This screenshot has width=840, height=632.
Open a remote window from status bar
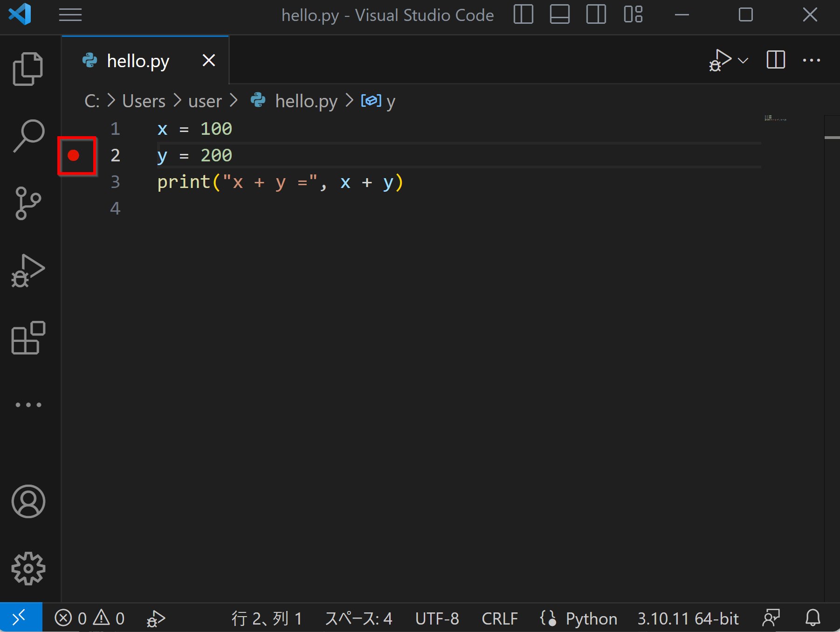(x=21, y=618)
